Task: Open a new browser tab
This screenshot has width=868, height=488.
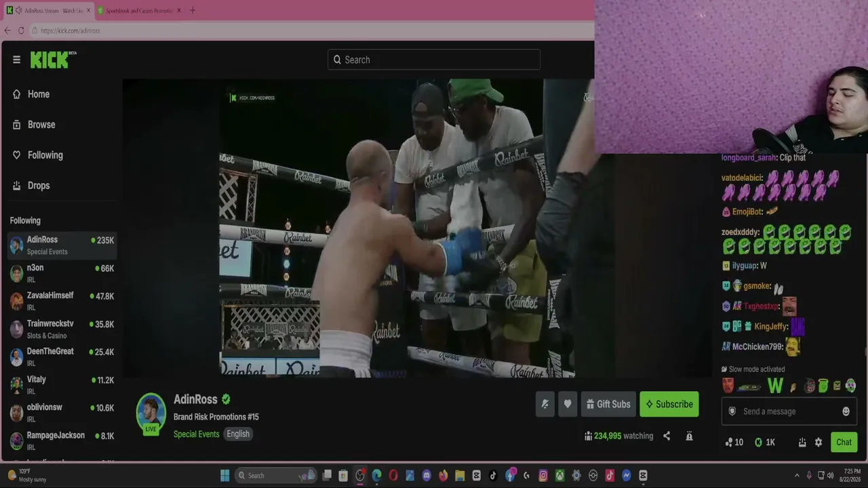Action: (x=193, y=11)
